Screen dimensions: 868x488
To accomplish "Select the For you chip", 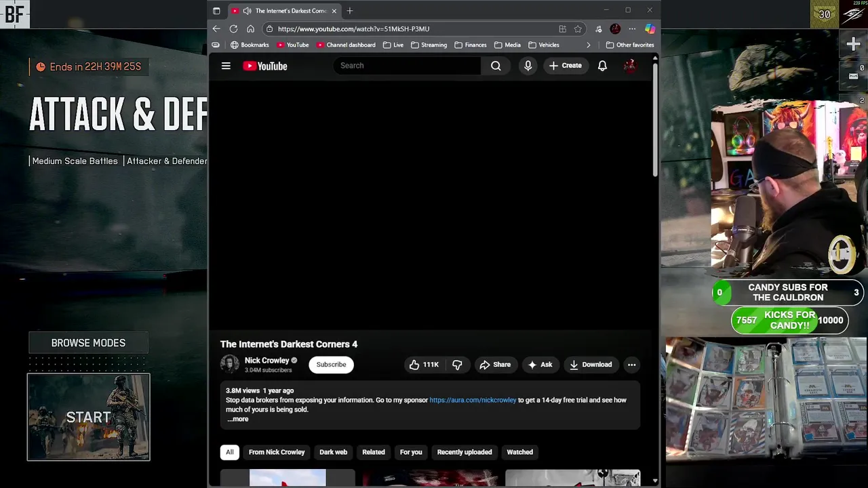I will tap(411, 452).
